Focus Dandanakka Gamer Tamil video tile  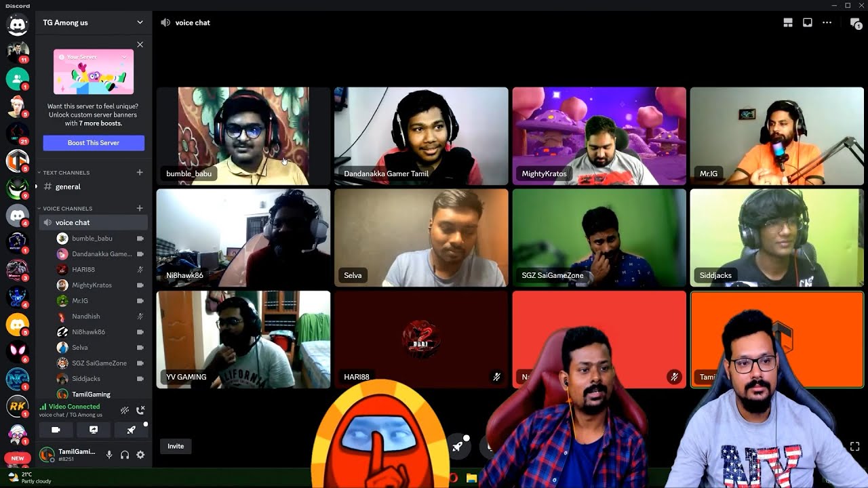(421, 136)
